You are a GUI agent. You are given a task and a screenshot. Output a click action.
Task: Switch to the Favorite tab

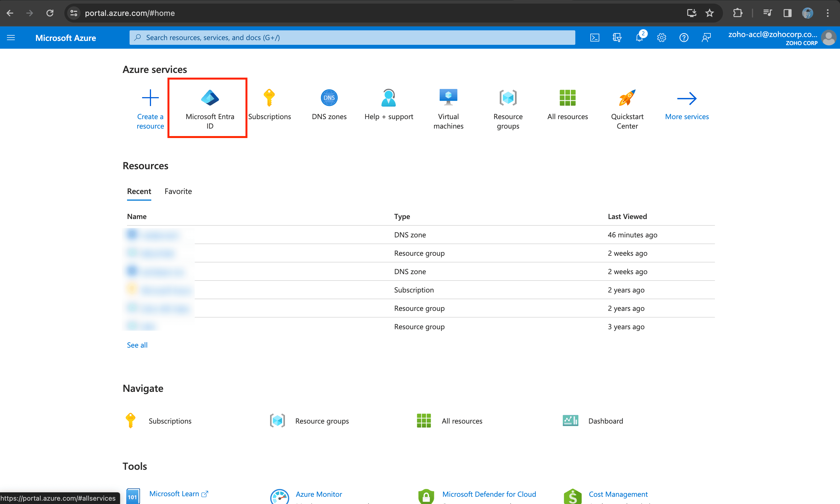[x=178, y=191]
